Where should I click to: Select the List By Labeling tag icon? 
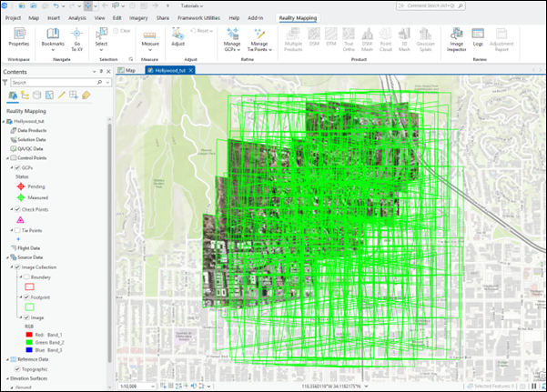pos(86,95)
